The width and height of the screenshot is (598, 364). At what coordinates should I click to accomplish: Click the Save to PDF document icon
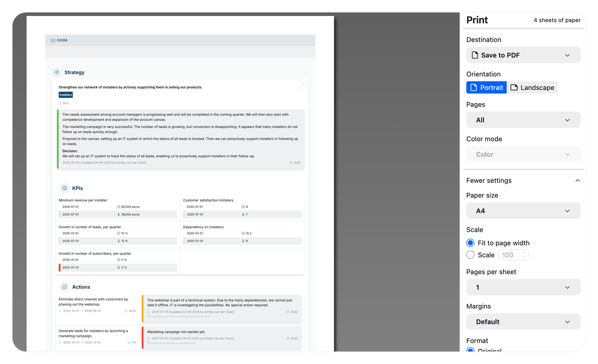tap(475, 55)
